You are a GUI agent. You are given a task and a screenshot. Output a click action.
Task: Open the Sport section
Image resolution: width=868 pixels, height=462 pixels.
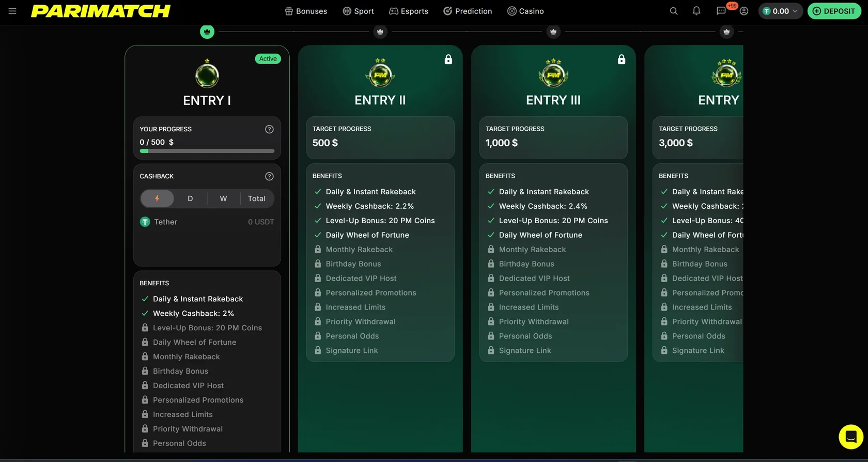pyautogui.click(x=358, y=11)
